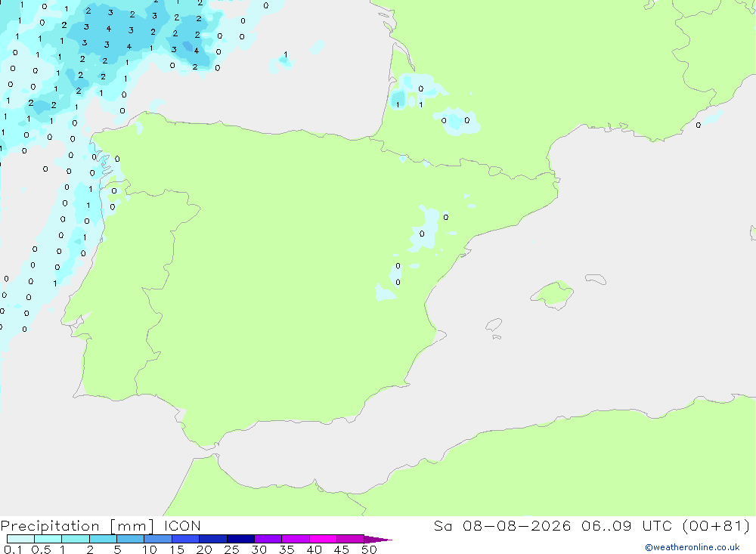Select the 25–30 mm navy legend swatch

(240, 539)
